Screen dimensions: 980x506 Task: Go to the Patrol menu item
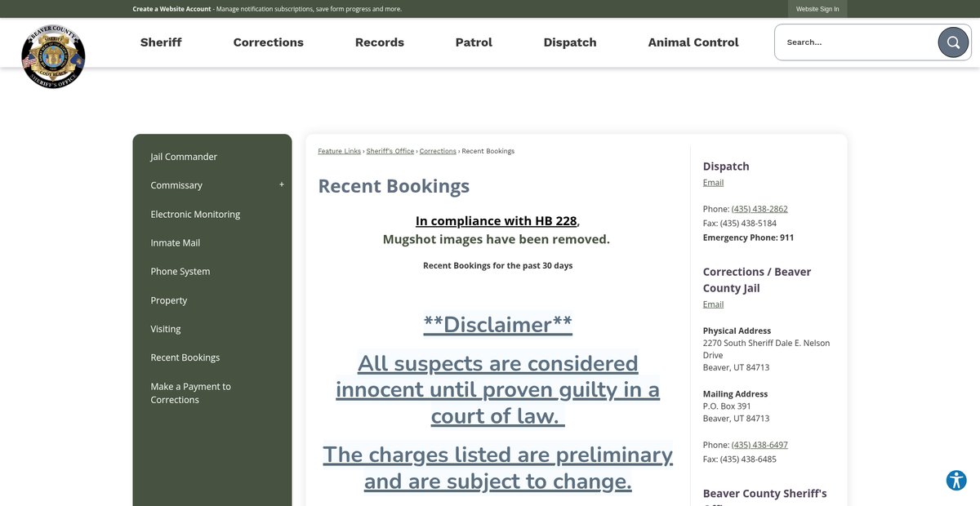pyautogui.click(x=474, y=42)
